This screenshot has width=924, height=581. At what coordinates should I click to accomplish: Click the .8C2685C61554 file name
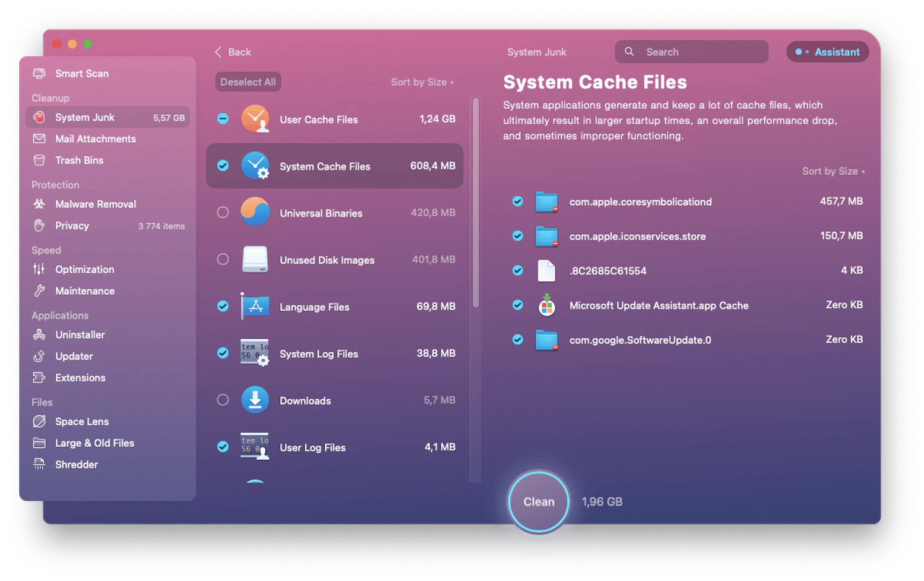point(608,271)
